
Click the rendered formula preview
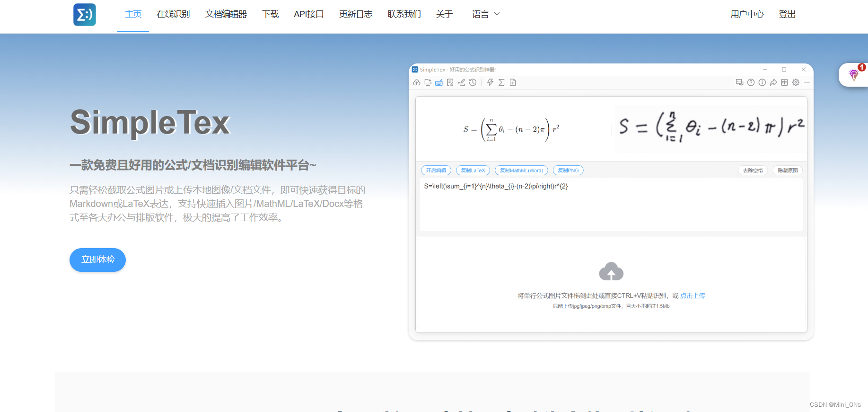click(x=511, y=129)
